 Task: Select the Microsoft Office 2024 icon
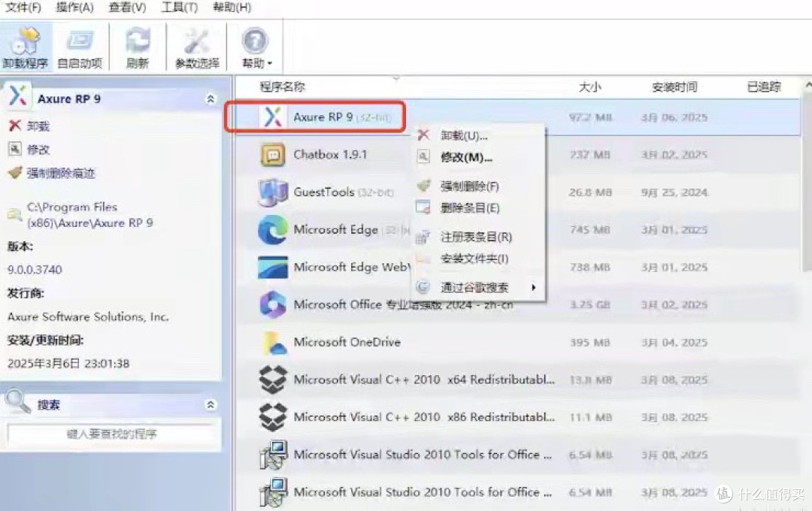tap(273, 304)
